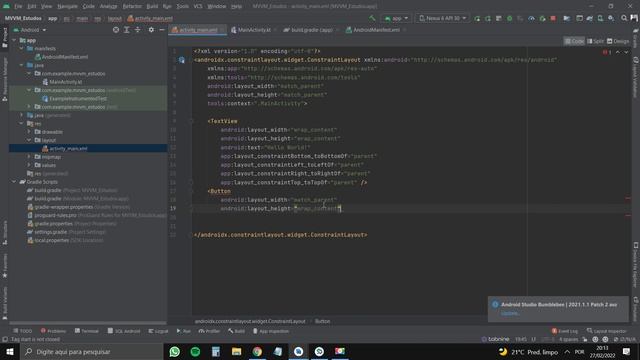Click the Profile app toolbar icon
This screenshot has width=640, height=360.
pyautogui.click(x=531, y=18)
